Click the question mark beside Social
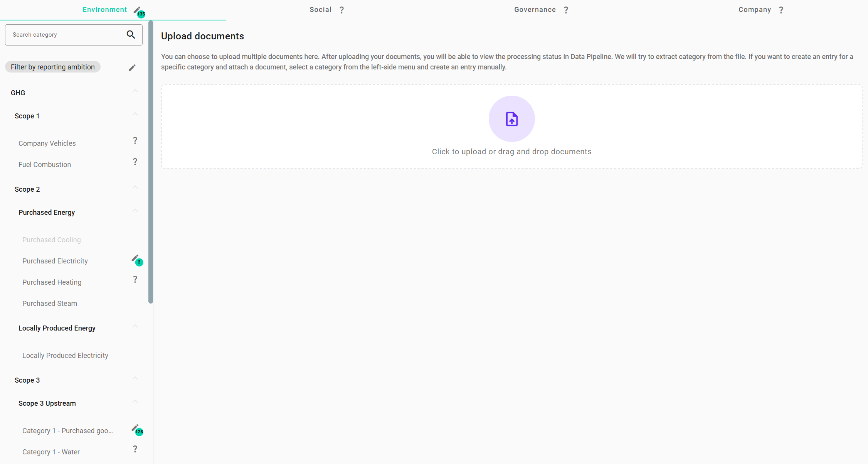Viewport: 868px width, 464px height. coord(341,10)
